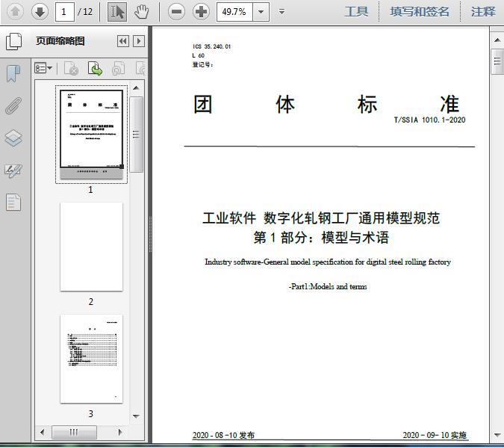Click the document vertical scroll thumb
Screen dimensions: 504x447
(497, 61)
